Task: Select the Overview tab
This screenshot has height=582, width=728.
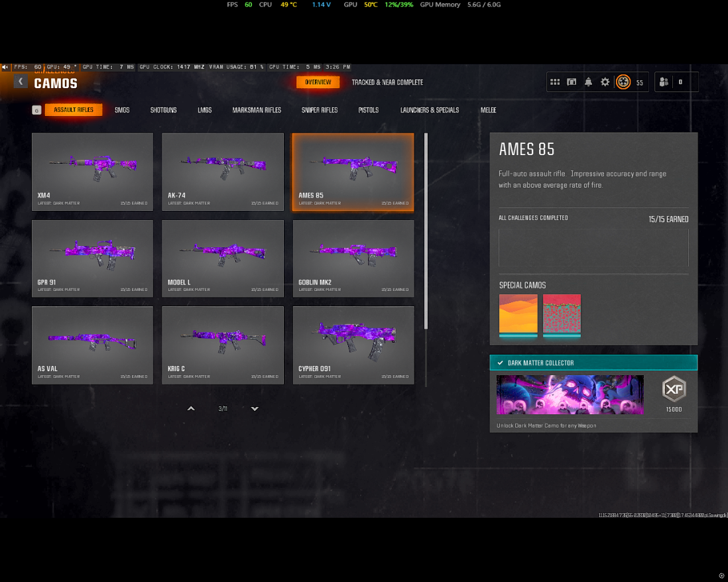Action: [x=318, y=82]
